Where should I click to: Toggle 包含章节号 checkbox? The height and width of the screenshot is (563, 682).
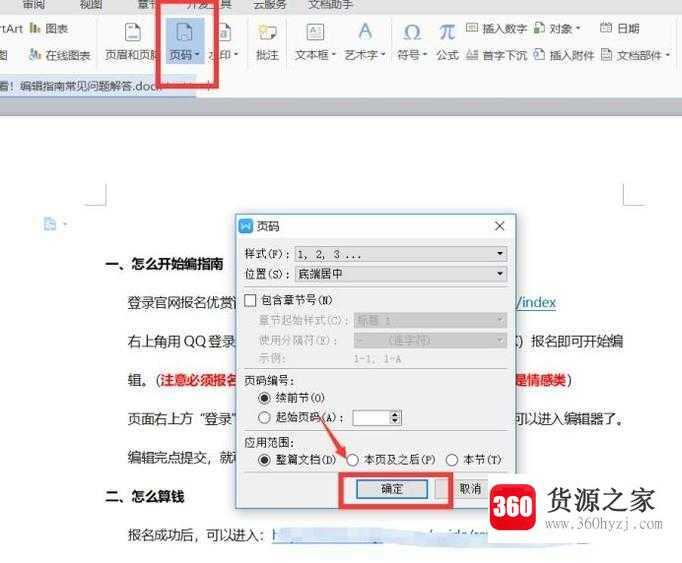250,300
